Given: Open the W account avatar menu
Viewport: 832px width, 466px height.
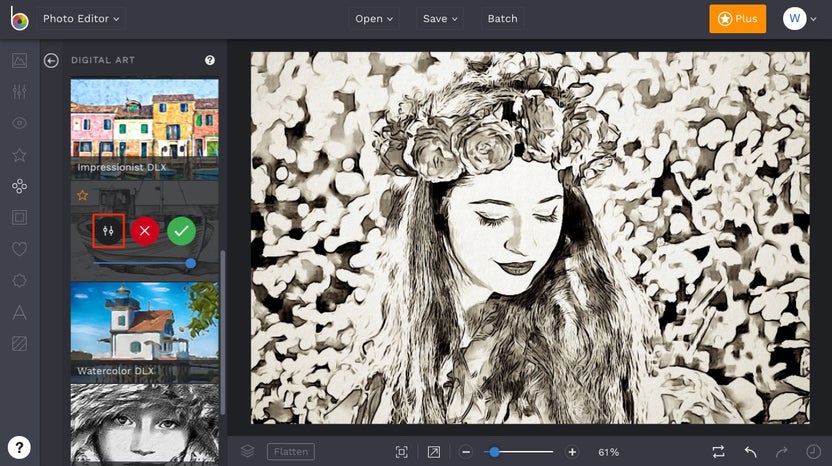Looking at the screenshot, I should 799,19.
